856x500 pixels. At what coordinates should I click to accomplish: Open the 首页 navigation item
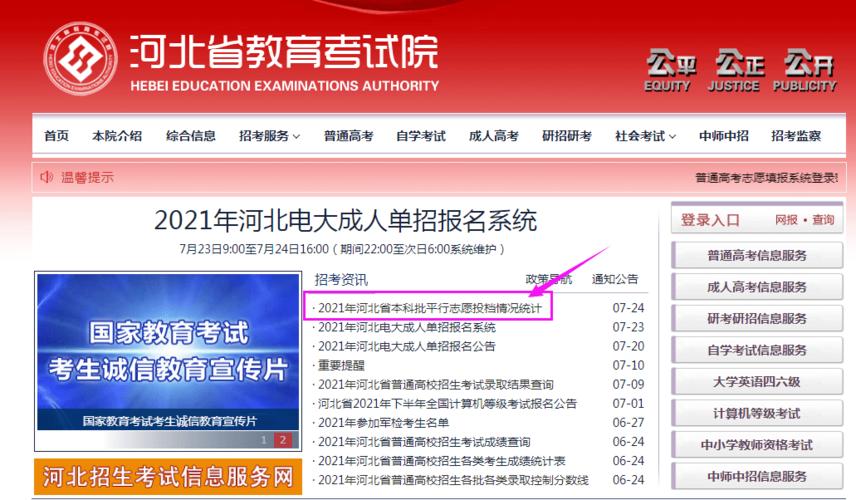click(x=57, y=136)
